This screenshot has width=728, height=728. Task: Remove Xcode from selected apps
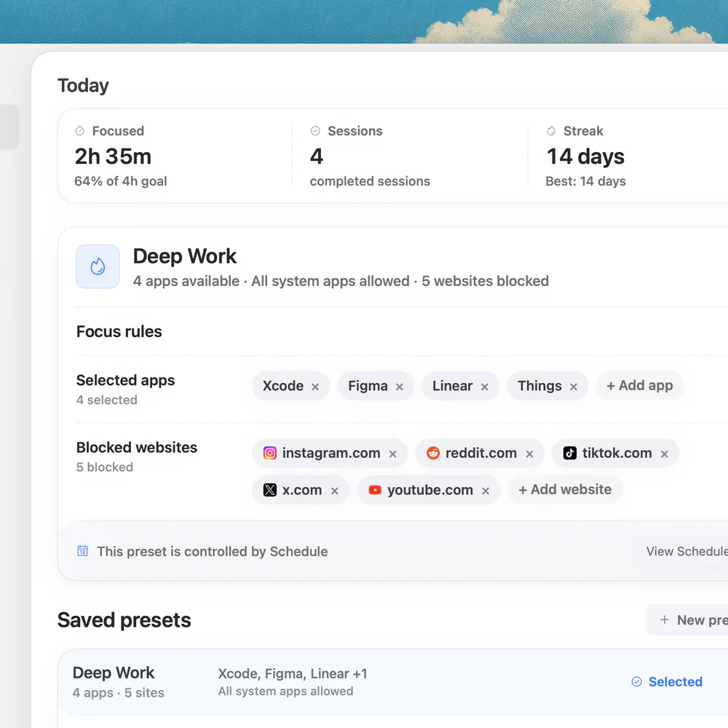[315, 387]
